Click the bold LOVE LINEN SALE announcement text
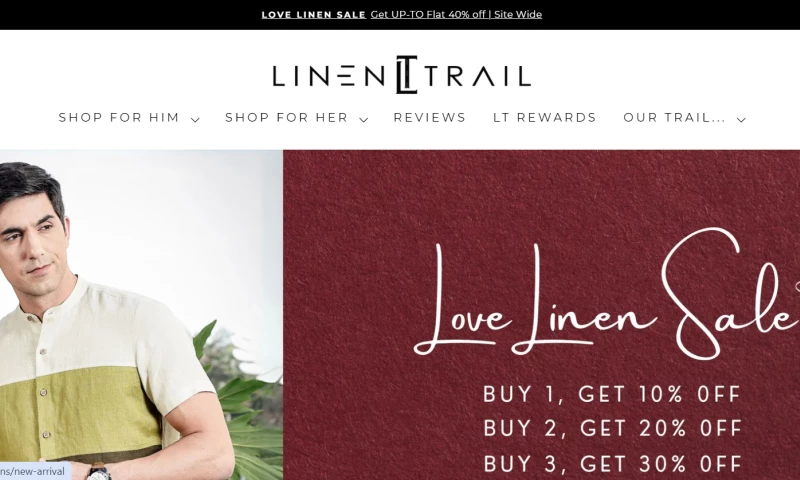This screenshot has height=480, width=800. point(314,15)
